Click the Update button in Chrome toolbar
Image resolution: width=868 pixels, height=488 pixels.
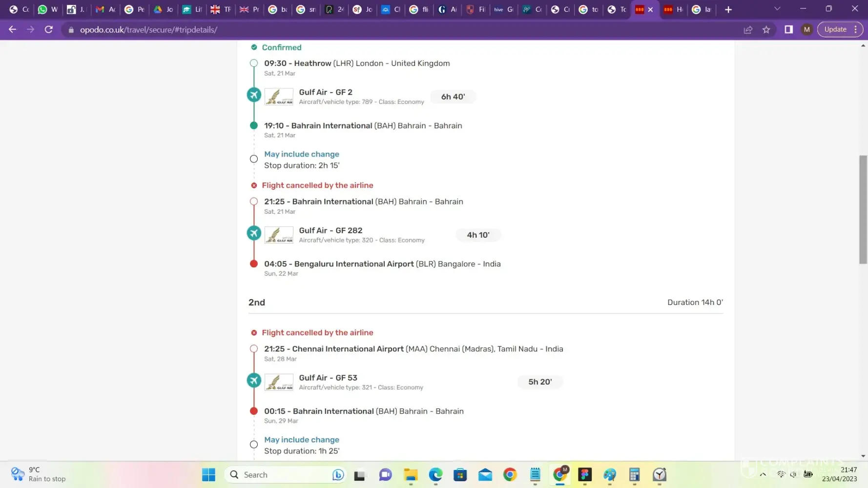pos(835,30)
